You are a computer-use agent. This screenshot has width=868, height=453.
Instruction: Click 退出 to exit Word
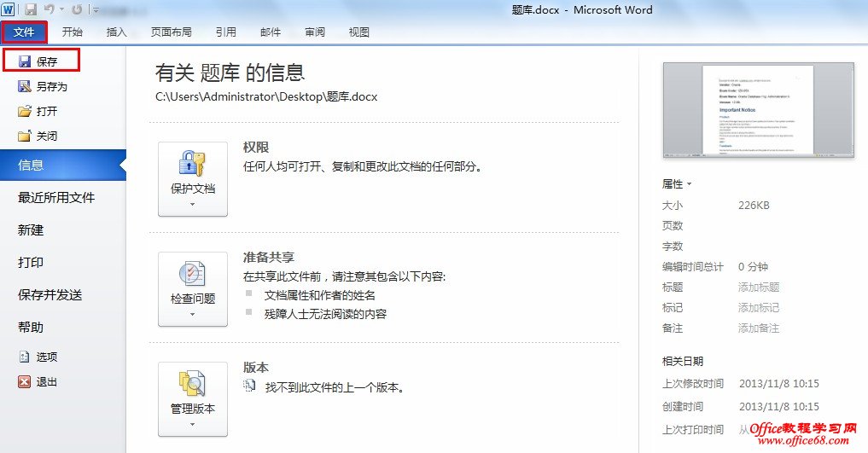pyautogui.click(x=38, y=381)
